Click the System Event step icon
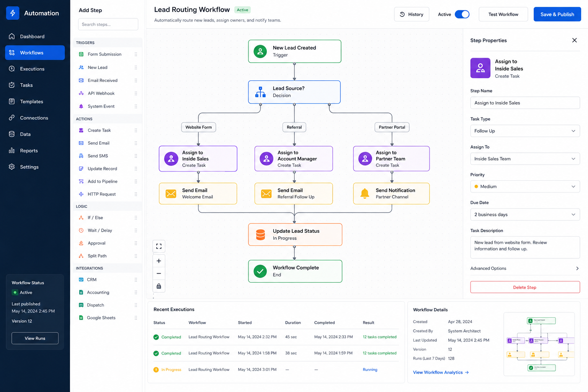Image resolution: width=588 pixels, height=392 pixels. point(81,106)
